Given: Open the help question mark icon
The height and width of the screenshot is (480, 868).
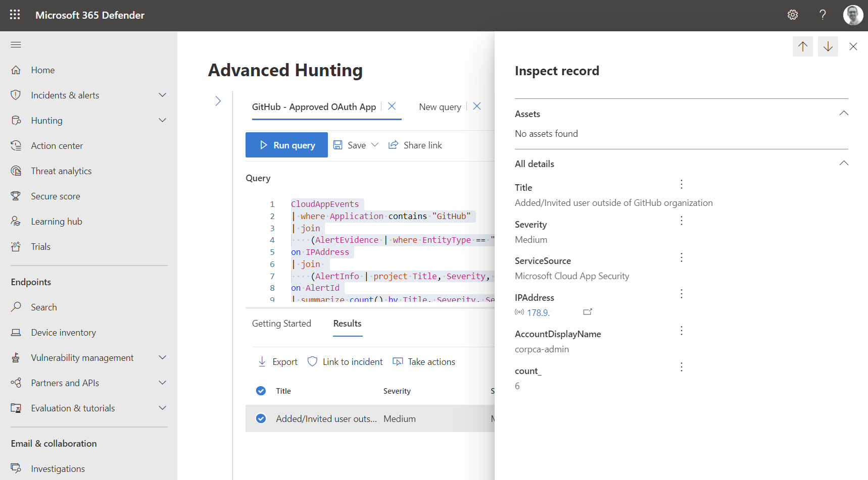Looking at the screenshot, I should point(823,15).
